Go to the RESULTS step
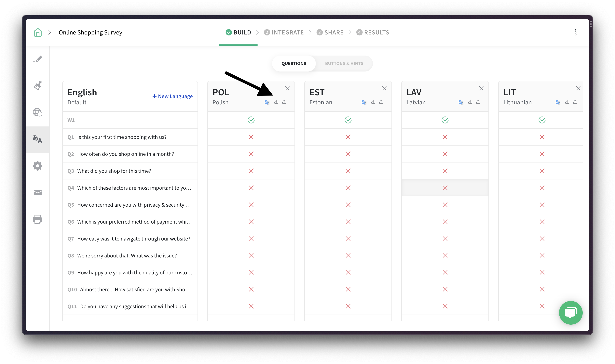This screenshot has height=364, width=615. coord(373,32)
